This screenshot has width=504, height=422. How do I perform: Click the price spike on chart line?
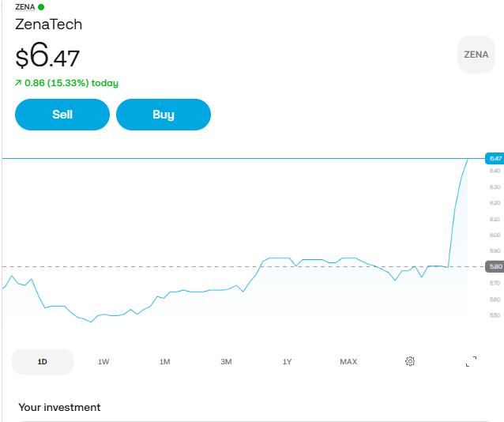[457, 205]
